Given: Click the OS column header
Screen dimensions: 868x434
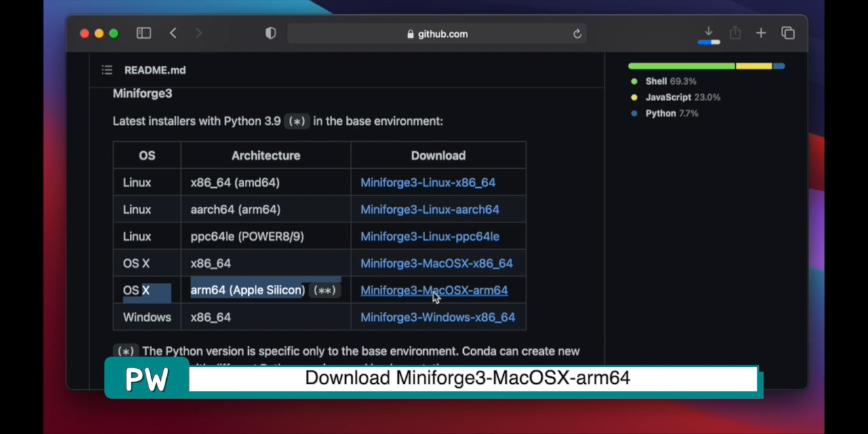Looking at the screenshot, I should 147,155.
